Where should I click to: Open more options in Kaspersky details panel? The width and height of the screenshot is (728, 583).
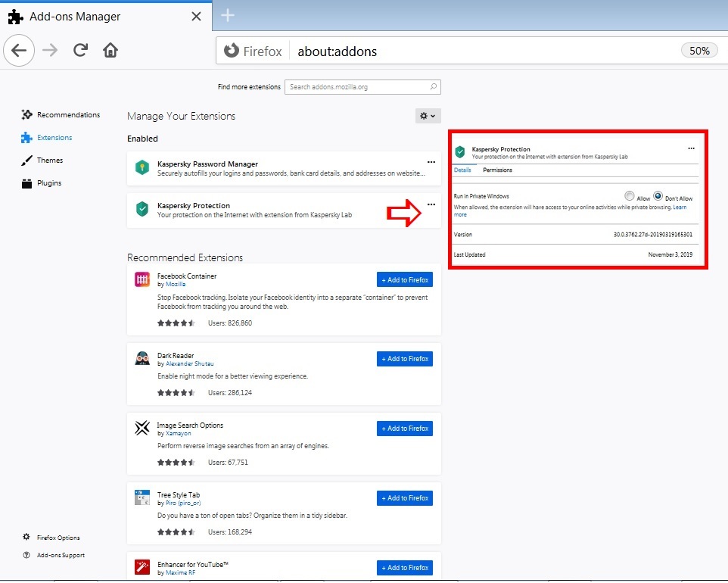pyautogui.click(x=692, y=148)
